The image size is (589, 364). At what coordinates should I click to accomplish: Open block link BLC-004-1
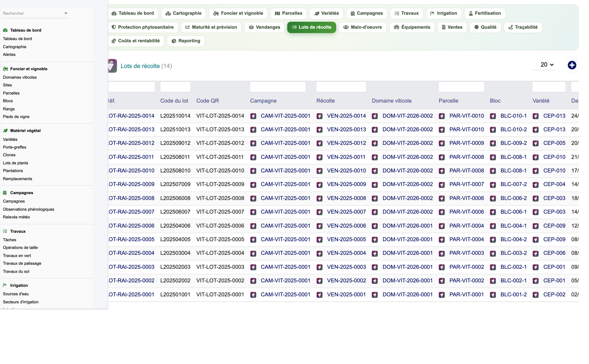coord(514,226)
